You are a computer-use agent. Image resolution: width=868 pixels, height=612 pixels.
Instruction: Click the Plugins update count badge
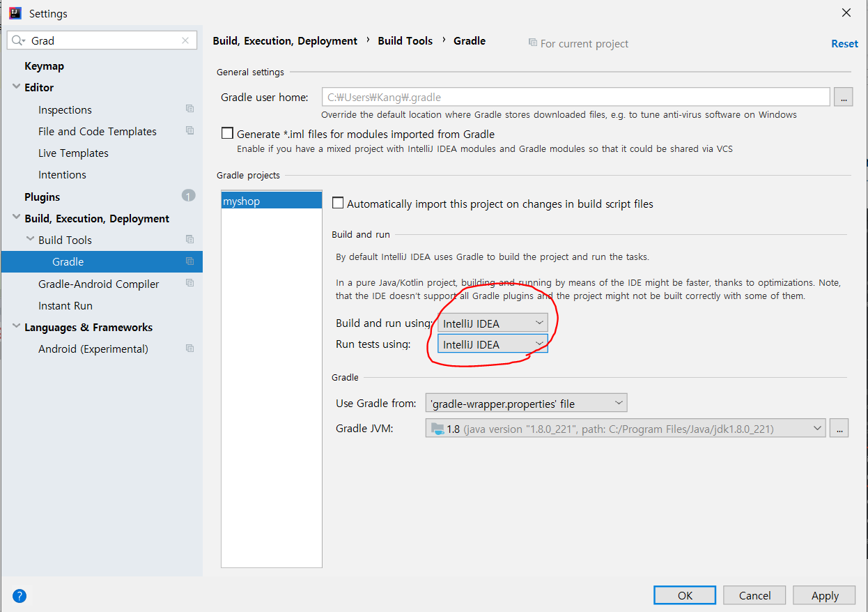coord(189,196)
